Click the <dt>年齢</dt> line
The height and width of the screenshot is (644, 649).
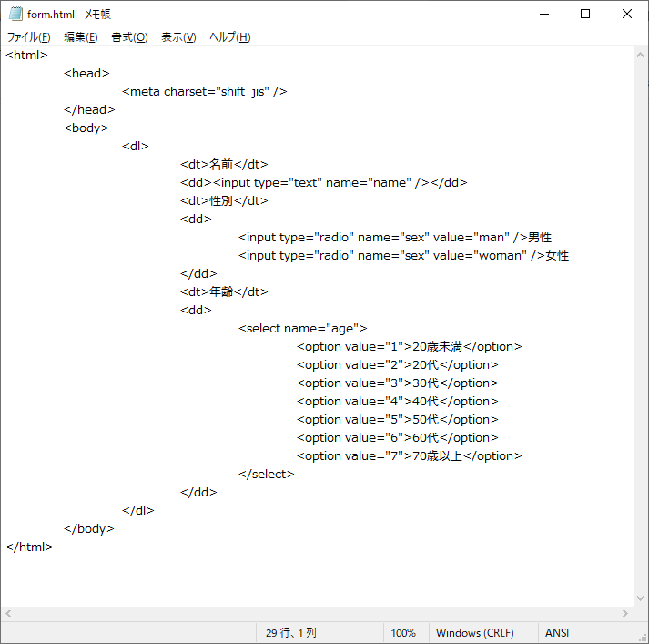click(224, 292)
